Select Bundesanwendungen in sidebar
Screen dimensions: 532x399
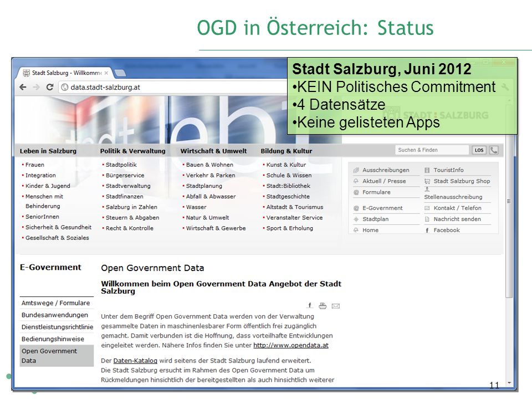pyautogui.click(x=56, y=315)
